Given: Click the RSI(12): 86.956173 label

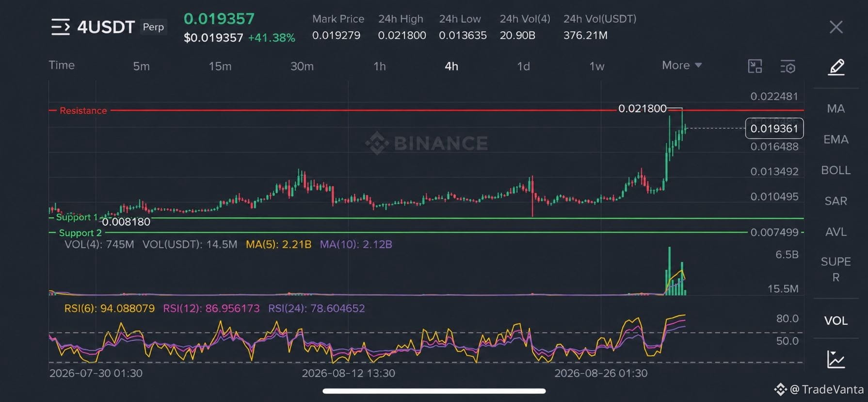Looking at the screenshot, I should click(x=211, y=308).
